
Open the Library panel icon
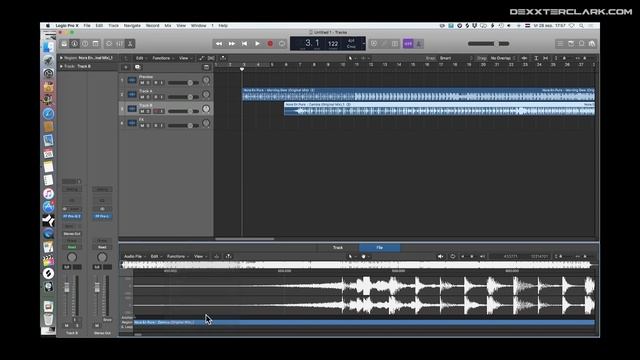point(64,44)
